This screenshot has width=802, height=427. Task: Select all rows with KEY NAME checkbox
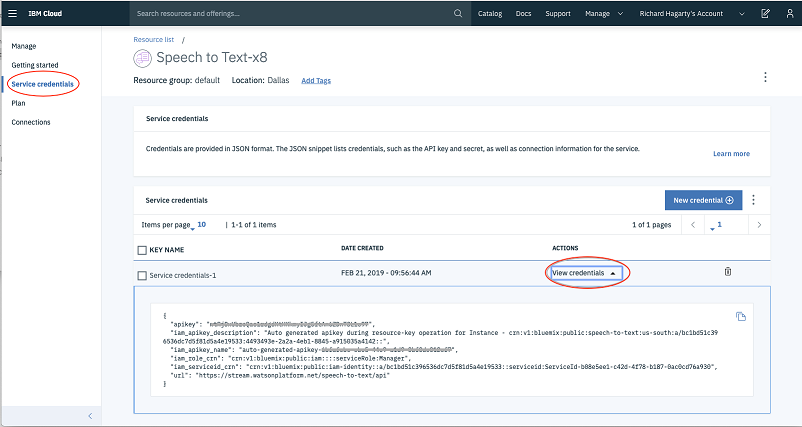(x=141, y=249)
